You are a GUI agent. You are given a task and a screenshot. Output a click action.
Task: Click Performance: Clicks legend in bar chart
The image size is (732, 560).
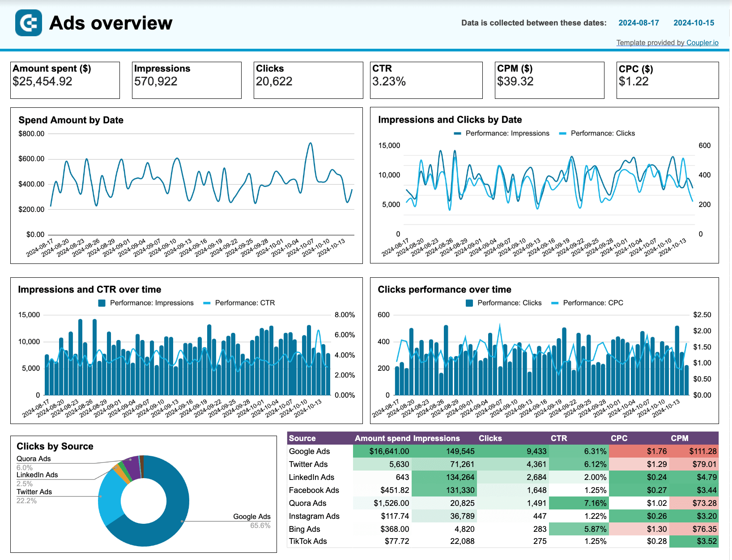pyautogui.click(x=503, y=303)
